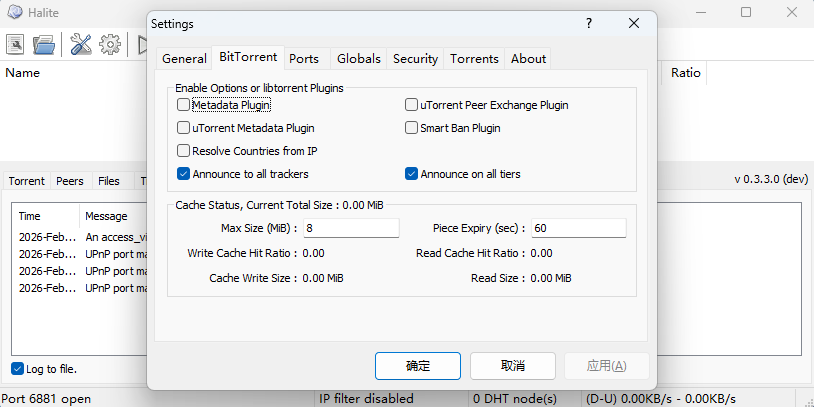Click the question mark help button in Settings
Image resolution: width=814 pixels, height=407 pixels.
588,23
